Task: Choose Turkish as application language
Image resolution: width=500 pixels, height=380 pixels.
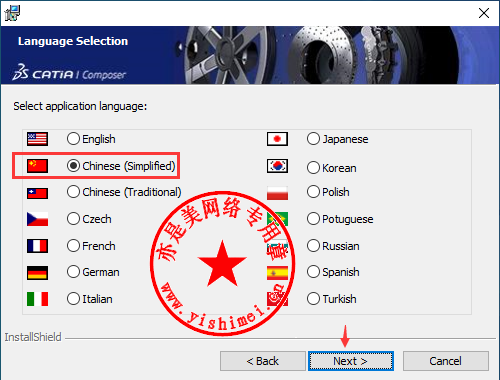Action: 313,299
